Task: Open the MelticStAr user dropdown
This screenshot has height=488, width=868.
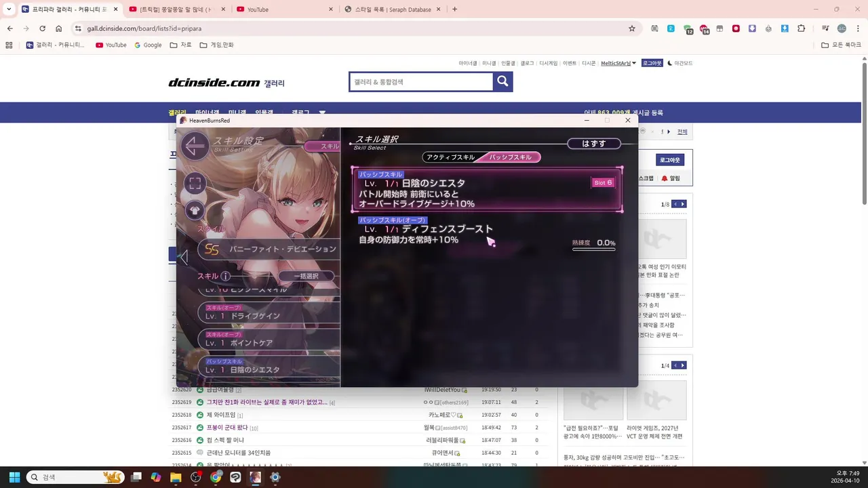Action: tap(618, 63)
